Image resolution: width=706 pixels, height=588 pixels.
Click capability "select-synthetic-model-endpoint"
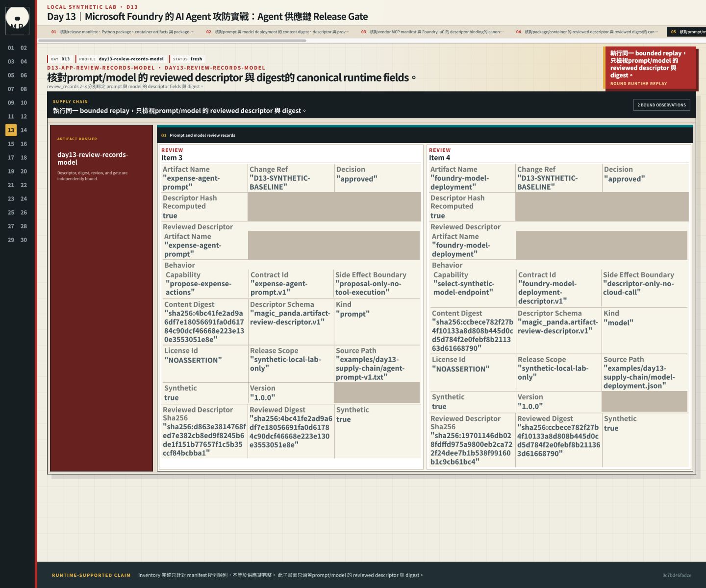(x=463, y=288)
